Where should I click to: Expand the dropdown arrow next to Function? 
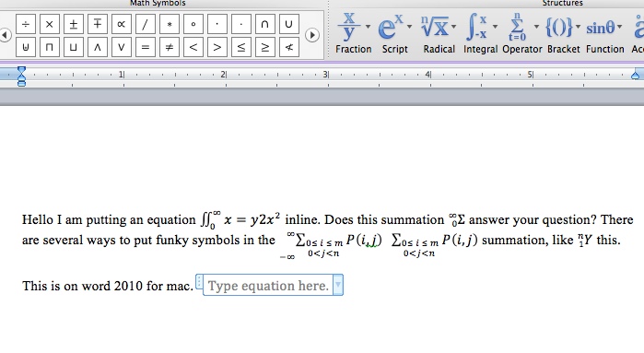point(620,27)
